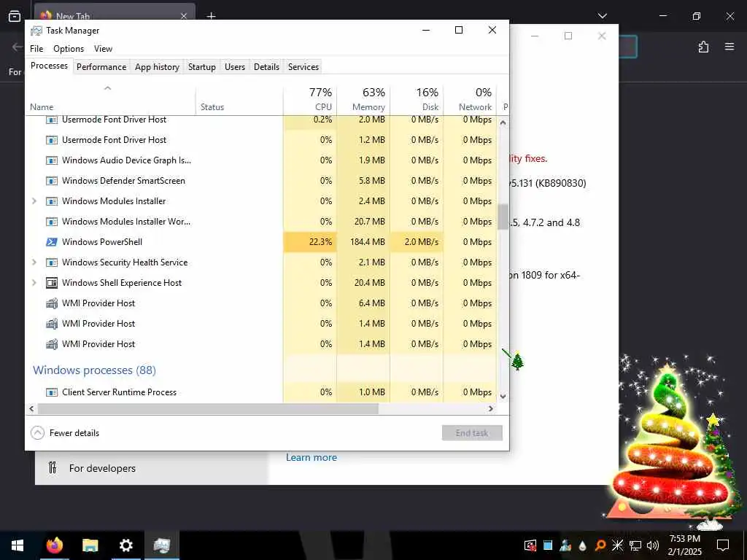
Task: Collapse Task Manager with Fewer details
Action: 65,433
